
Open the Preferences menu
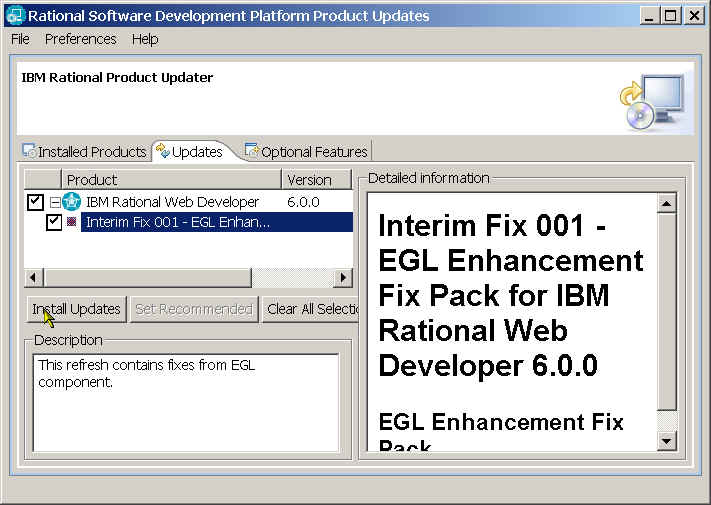81,39
